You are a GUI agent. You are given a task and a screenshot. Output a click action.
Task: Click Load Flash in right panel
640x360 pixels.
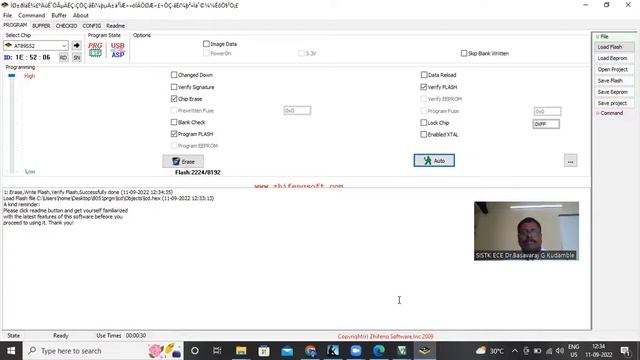pyautogui.click(x=614, y=47)
